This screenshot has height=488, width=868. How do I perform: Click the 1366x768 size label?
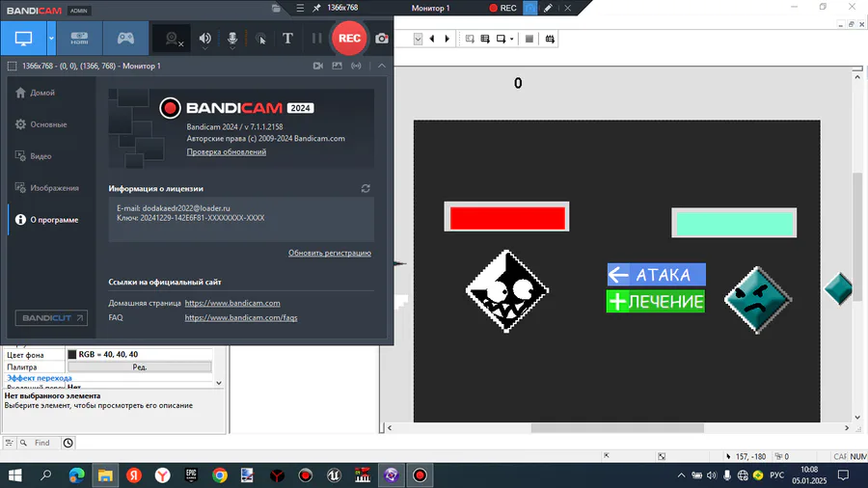pyautogui.click(x=342, y=8)
